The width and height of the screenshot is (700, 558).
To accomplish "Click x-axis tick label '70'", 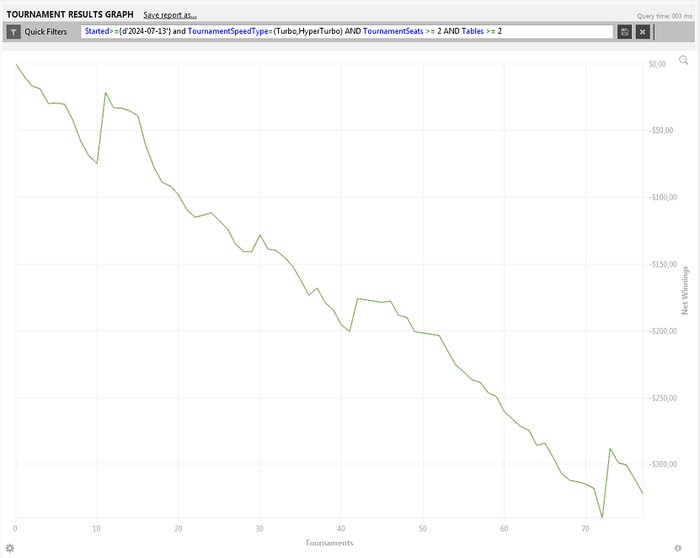I will click(585, 529).
